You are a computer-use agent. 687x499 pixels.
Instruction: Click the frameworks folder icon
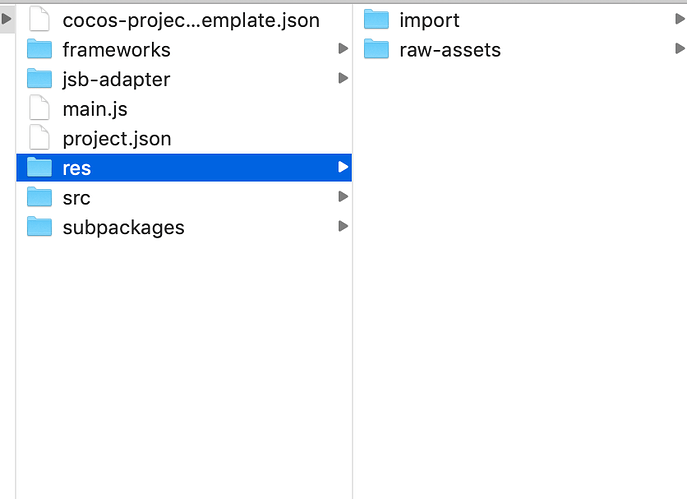click(39, 50)
